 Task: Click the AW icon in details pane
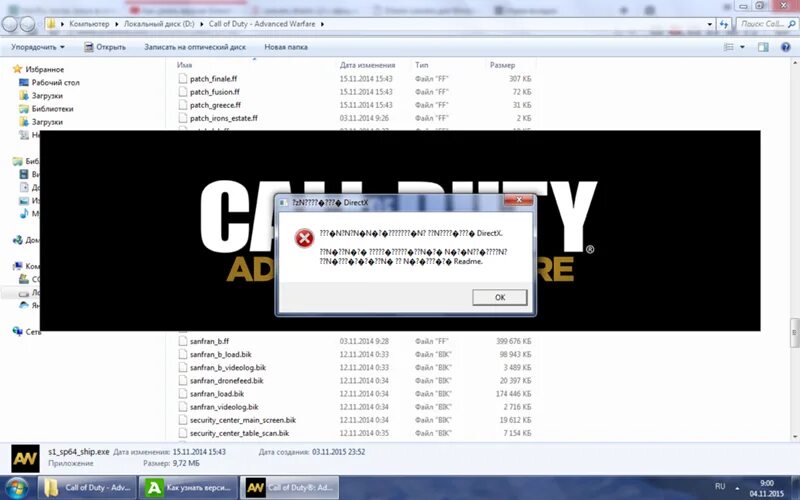pos(25,458)
